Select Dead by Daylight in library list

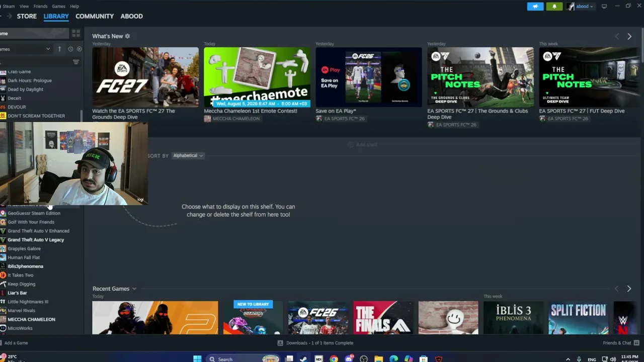[25, 89]
